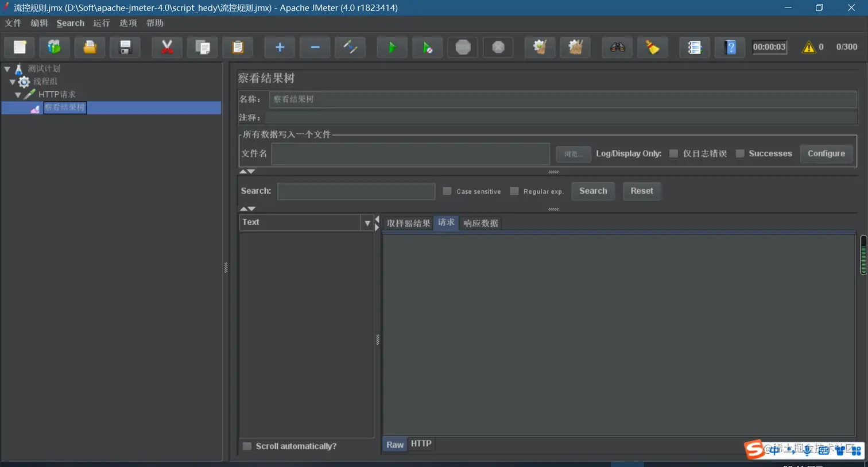The width and height of the screenshot is (868, 467).
Task: Enable Scroll automatically checkbox
Action: coord(247,446)
